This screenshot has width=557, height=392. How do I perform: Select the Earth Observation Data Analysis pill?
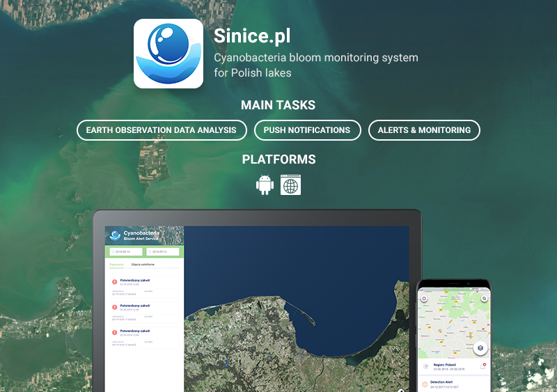(162, 130)
